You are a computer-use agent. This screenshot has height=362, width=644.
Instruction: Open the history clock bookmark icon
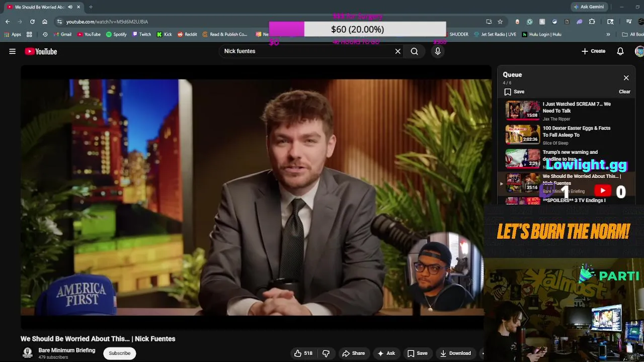[45, 35]
